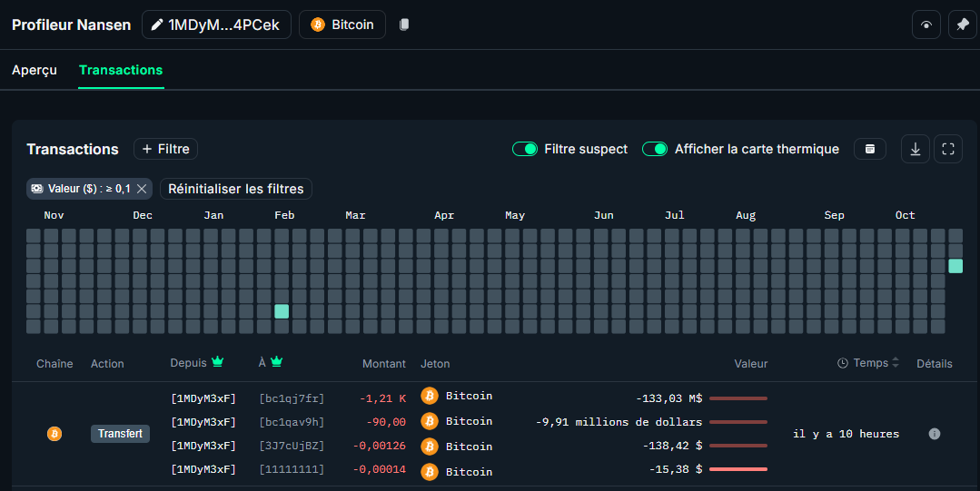Click the Montant column header

384,364
